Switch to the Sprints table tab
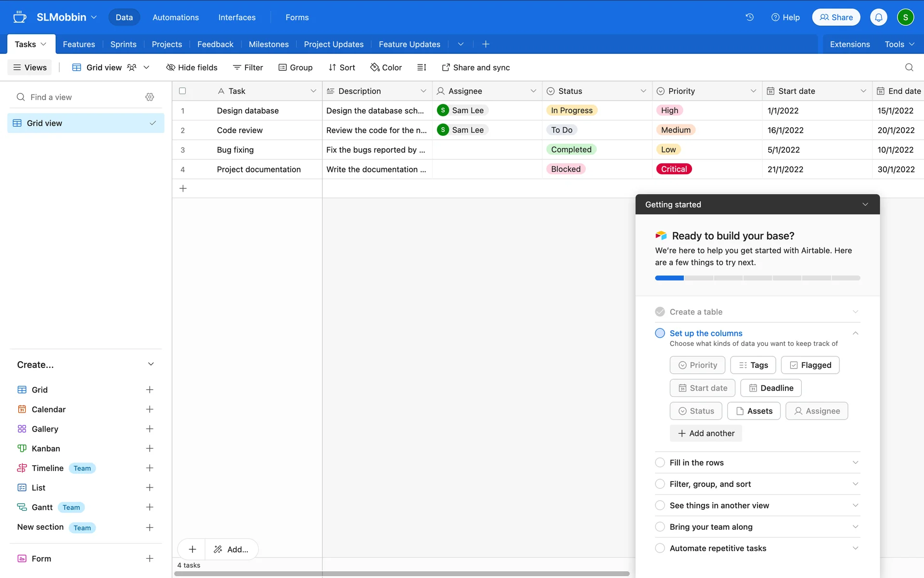 coord(123,44)
